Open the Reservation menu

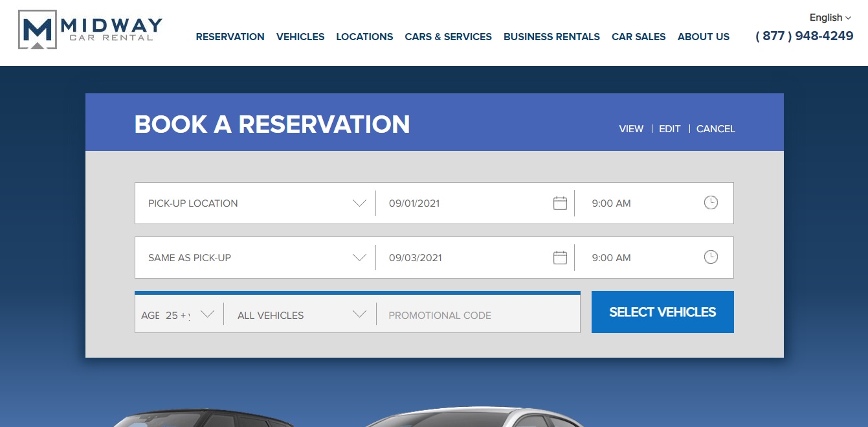coord(230,37)
